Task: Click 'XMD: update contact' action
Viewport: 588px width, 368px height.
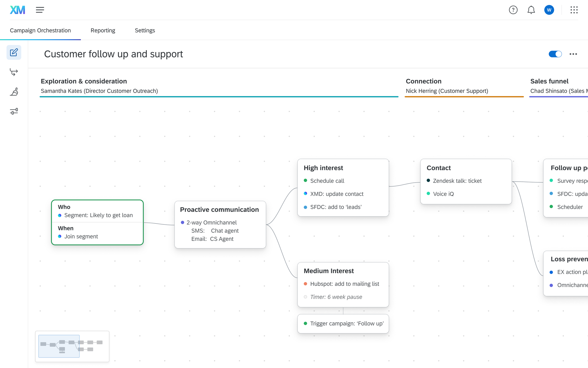Action: coord(337,194)
